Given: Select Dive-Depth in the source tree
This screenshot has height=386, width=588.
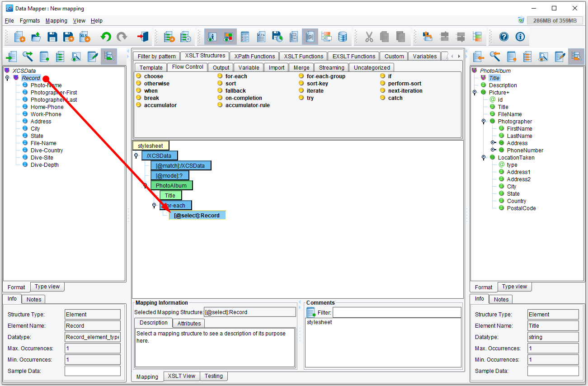Looking at the screenshot, I should point(44,165).
